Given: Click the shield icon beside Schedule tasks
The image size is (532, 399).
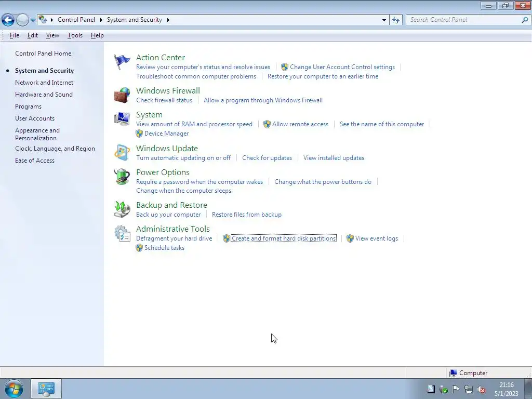Looking at the screenshot, I should point(139,248).
